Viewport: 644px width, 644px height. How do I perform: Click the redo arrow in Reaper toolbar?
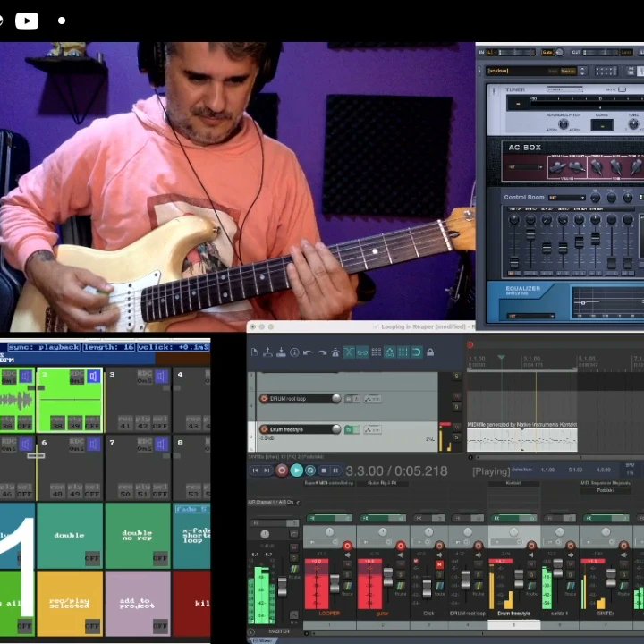322,352
